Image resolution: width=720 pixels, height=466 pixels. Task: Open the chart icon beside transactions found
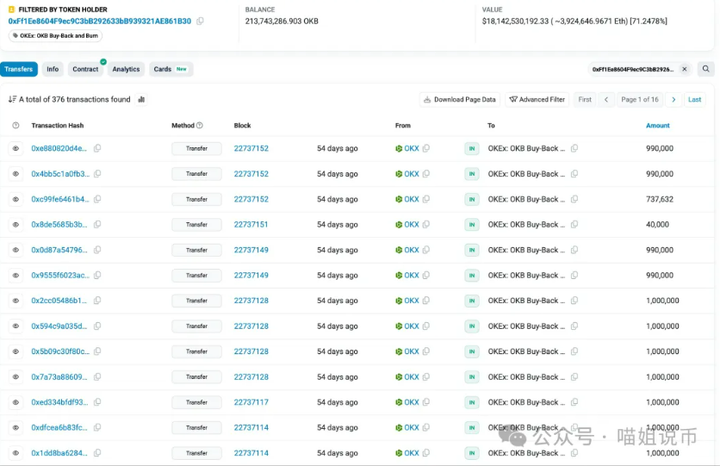tap(141, 99)
